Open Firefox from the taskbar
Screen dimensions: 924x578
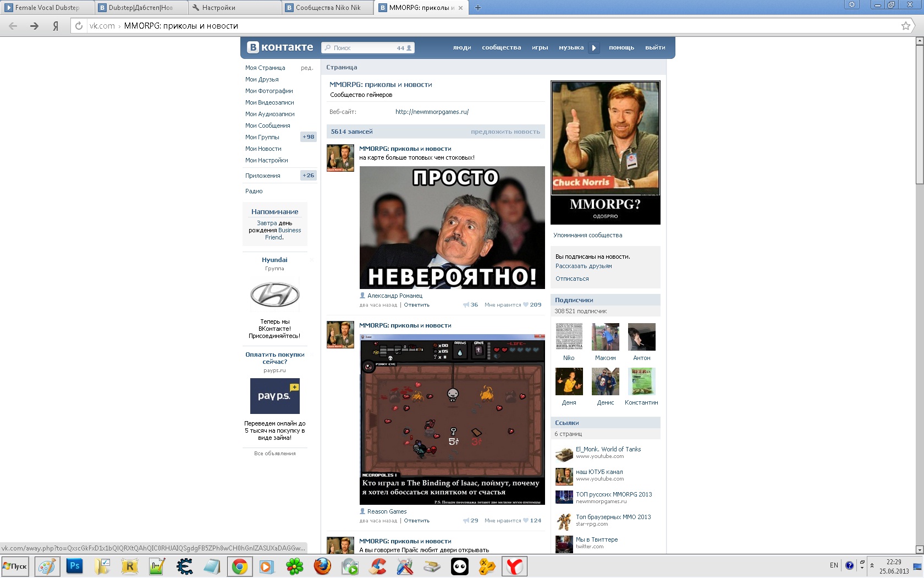(322, 566)
